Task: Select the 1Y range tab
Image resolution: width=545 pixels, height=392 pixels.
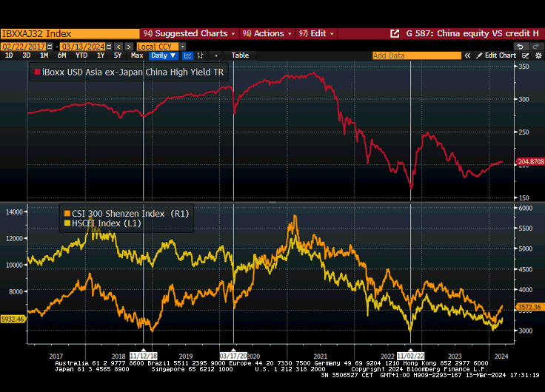Action: coord(101,55)
